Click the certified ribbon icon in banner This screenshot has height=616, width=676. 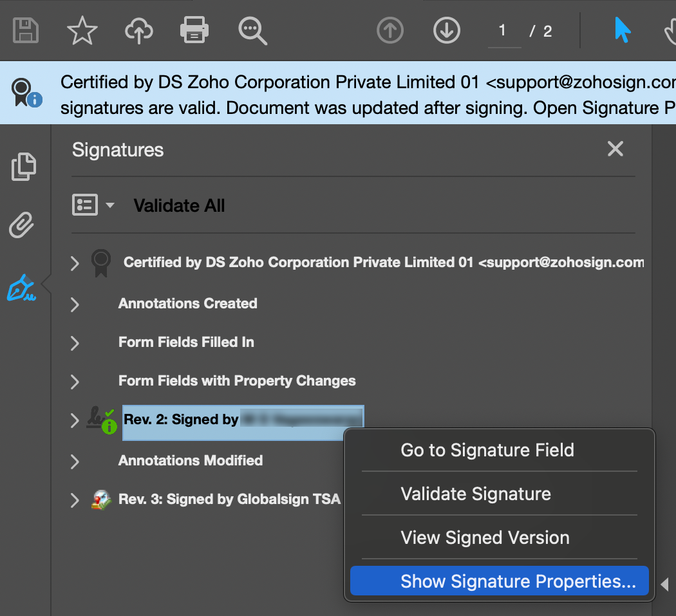pyautogui.click(x=26, y=92)
